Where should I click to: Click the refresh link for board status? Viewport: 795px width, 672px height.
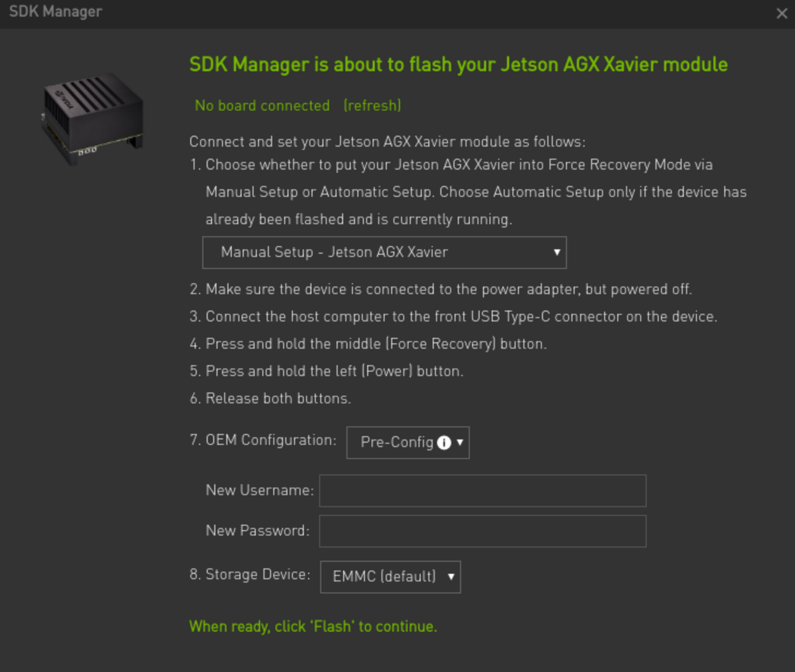click(x=372, y=105)
